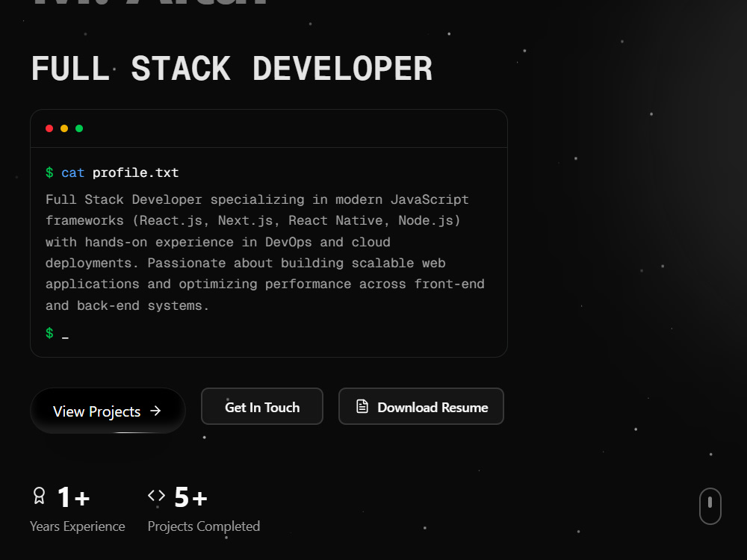Click the Get In Touch button
Image resolution: width=747 pixels, height=560 pixels.
click(x=262, y=406)
